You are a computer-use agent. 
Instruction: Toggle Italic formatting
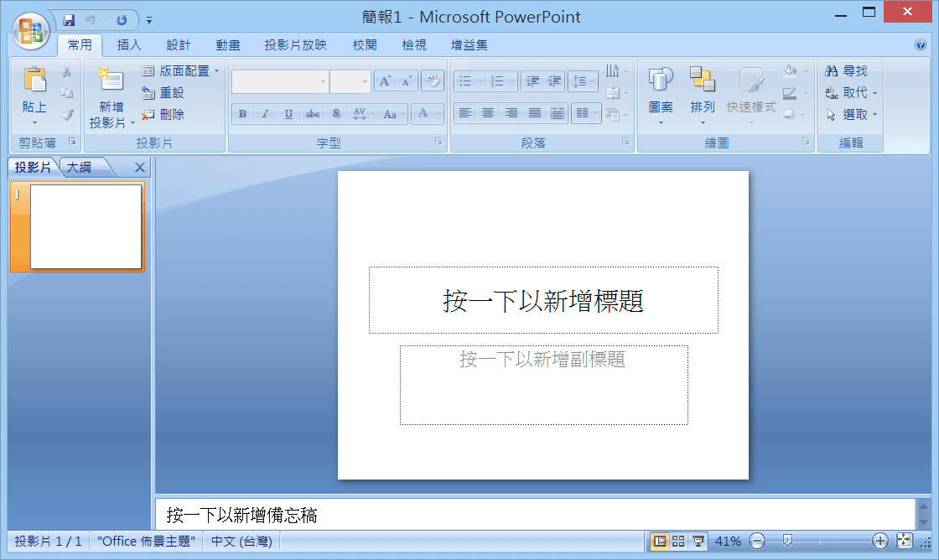click(x=265, y=113)
